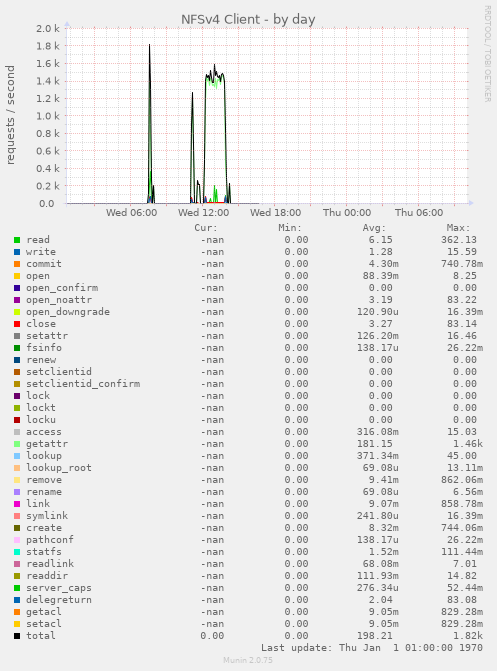Image resolution: width=497 pixels, height=671 pixels.
Task: Click the Wed 18:00 x-axis label
Action: point(275,213)
